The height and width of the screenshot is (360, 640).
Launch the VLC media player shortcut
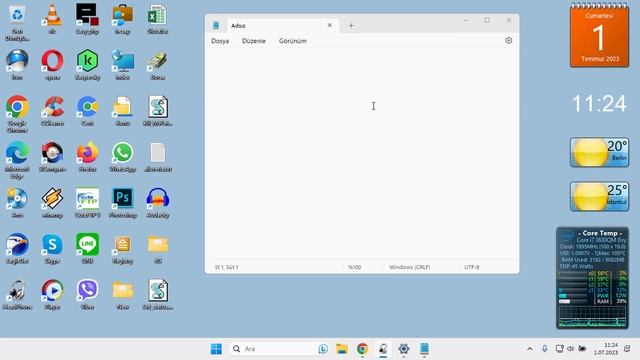(52, 19)
